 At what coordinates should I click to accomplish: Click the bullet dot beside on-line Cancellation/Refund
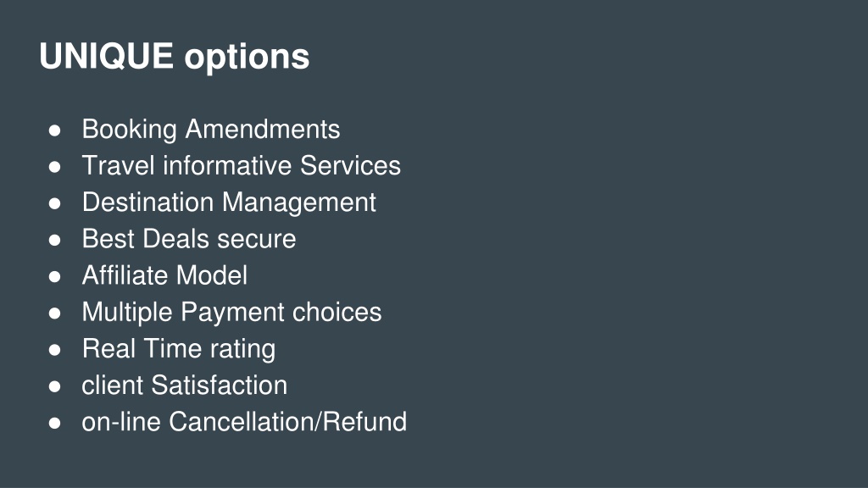pyautogui.click(x=54, y=424)
